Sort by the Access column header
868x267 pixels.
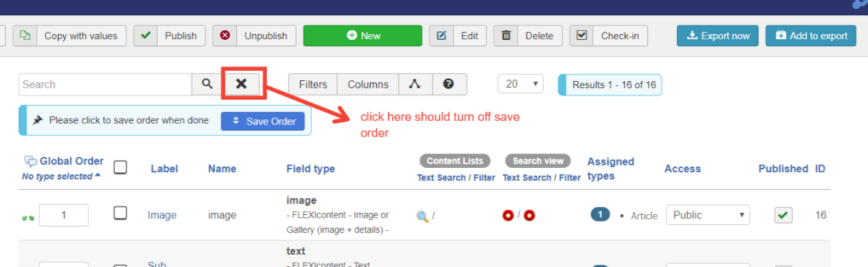(682, 169)
